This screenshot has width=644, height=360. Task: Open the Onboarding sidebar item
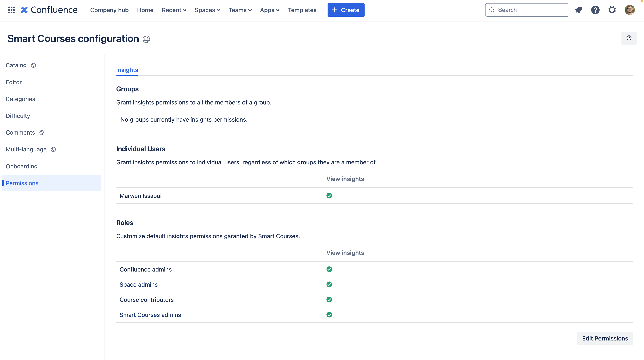click(x=51, y=166)
